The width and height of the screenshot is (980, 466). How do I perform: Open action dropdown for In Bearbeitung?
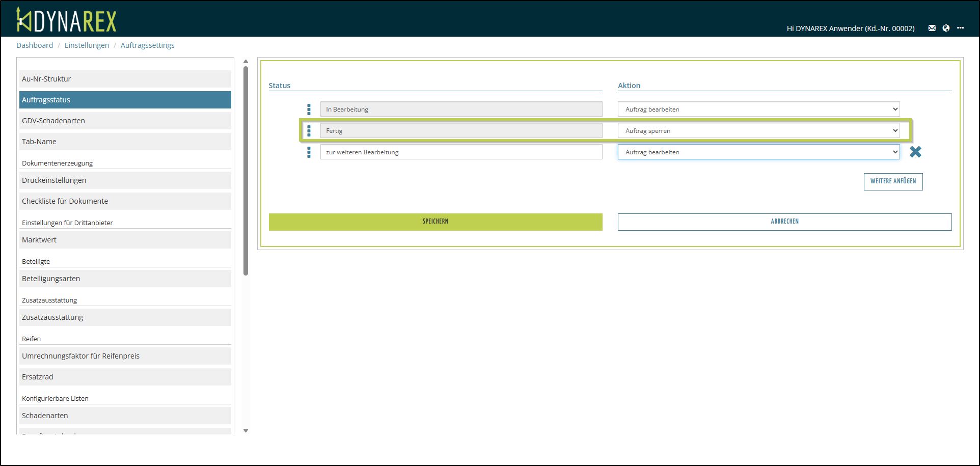click(x=758, y=109)
